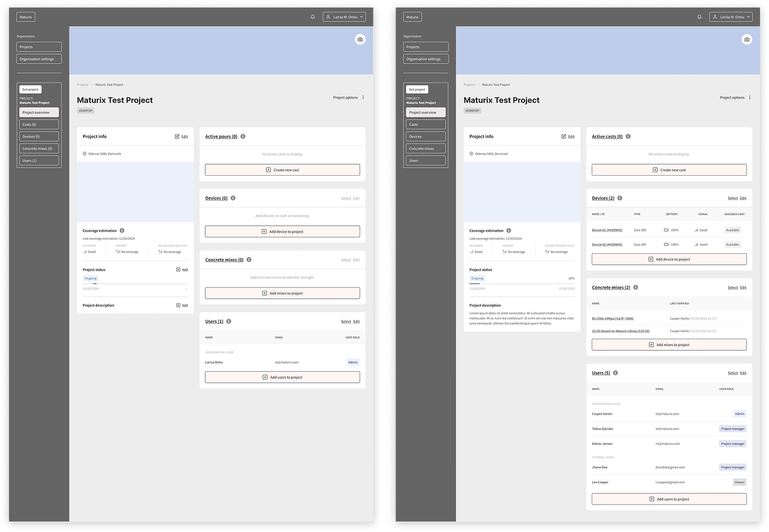Click the #EBMFDP project tag
The width and height of the screenshot is (769, 532).
point(85,110)
